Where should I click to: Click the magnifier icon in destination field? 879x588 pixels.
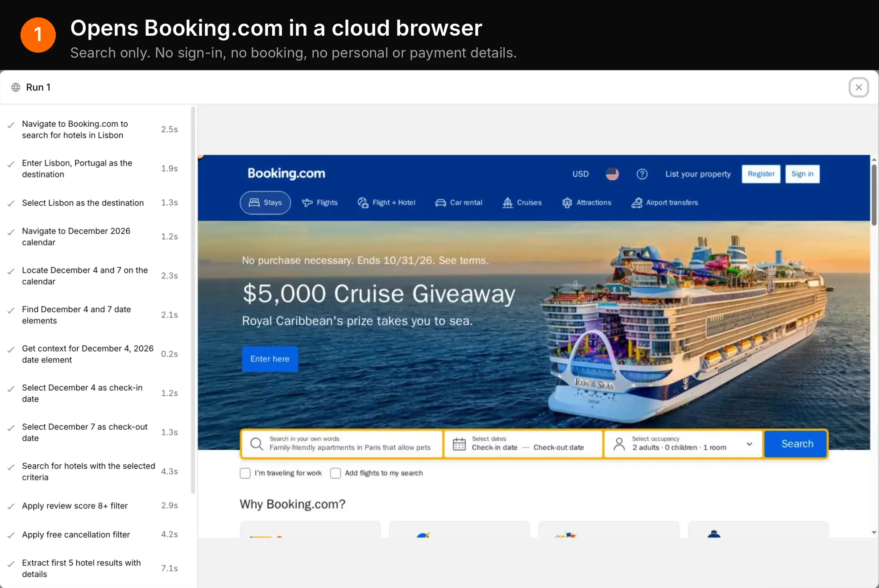257,444
